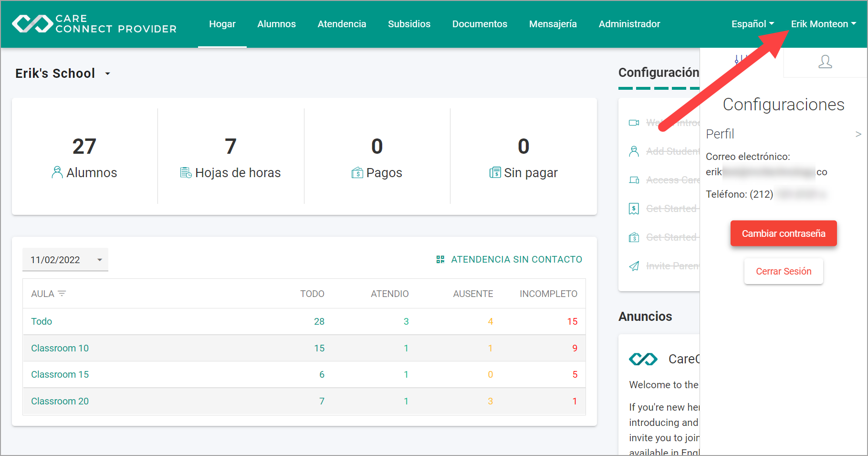The width and height of the screenshot is (868, 456).
Task: Click the Pagos payments icon
Action: click(x=357, y=172)
